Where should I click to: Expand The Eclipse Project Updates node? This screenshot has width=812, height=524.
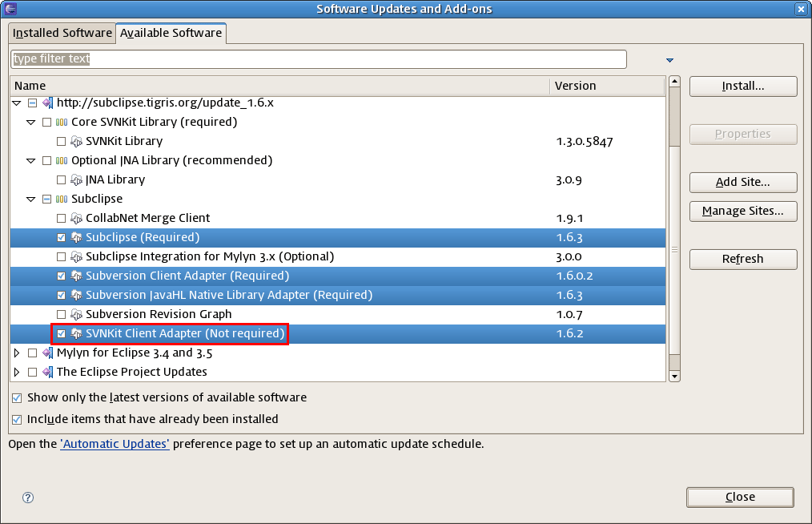(x=17, y=372)
